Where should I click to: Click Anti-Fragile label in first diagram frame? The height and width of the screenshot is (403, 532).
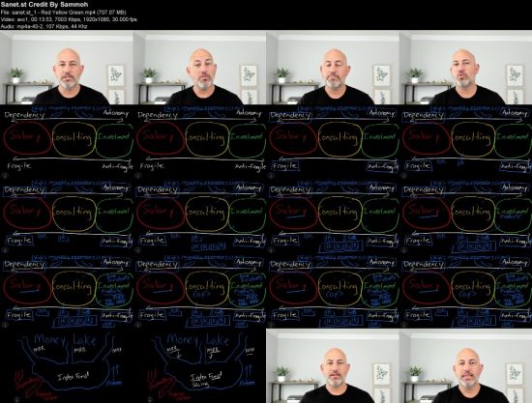click(x=117, y=167)
